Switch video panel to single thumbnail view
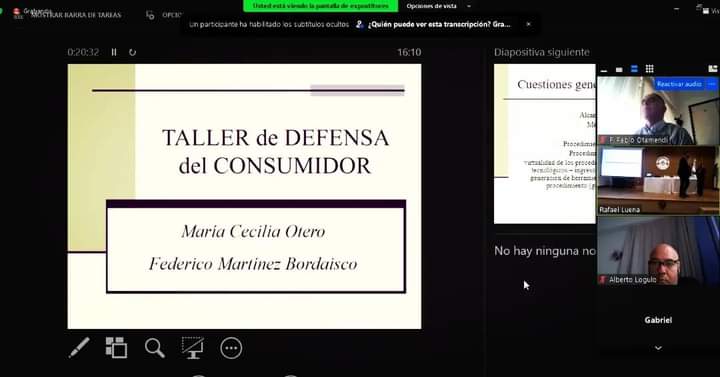The image size is (720, 377). [x=619, y=69]
